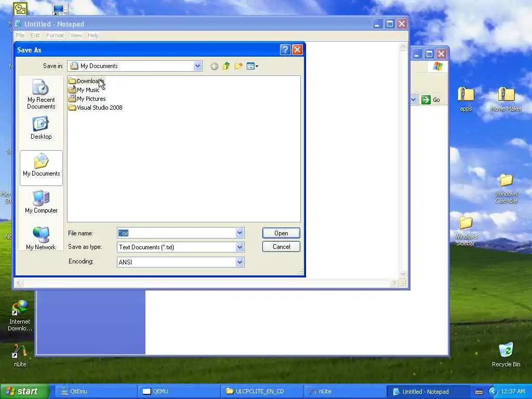Select the My Pictures folder
Screen dimensions: 532x399
87,99
